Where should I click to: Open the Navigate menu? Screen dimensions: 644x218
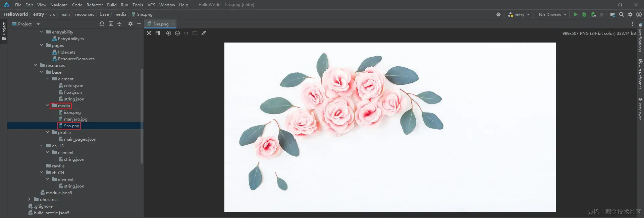59,5
